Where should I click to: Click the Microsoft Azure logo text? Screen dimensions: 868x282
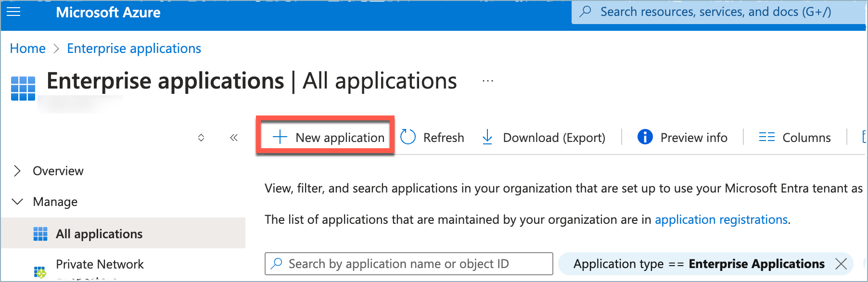pos(108,13)
